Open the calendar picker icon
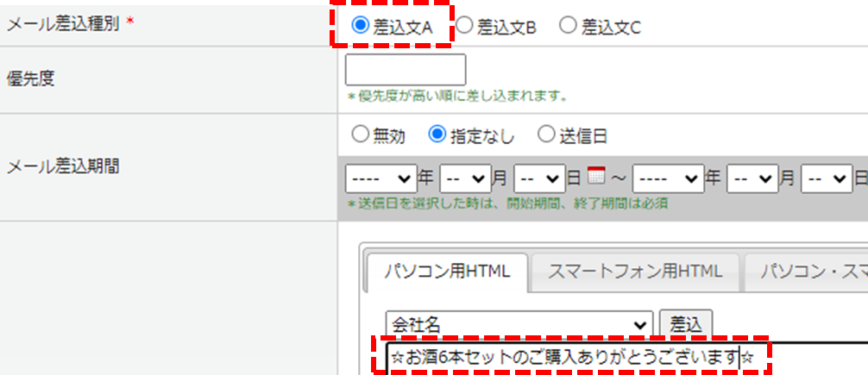This screenshot has height=375, width=868. click(x=596, y=175)
